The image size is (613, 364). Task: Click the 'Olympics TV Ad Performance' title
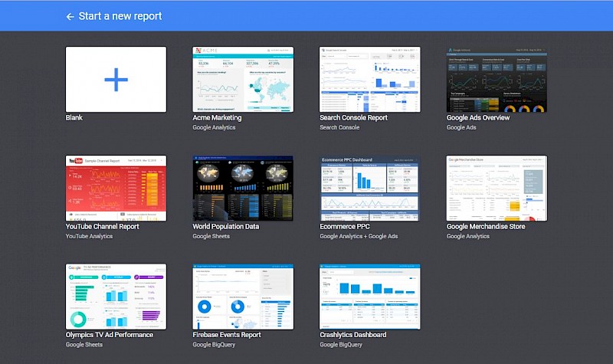tap(110, 335)
